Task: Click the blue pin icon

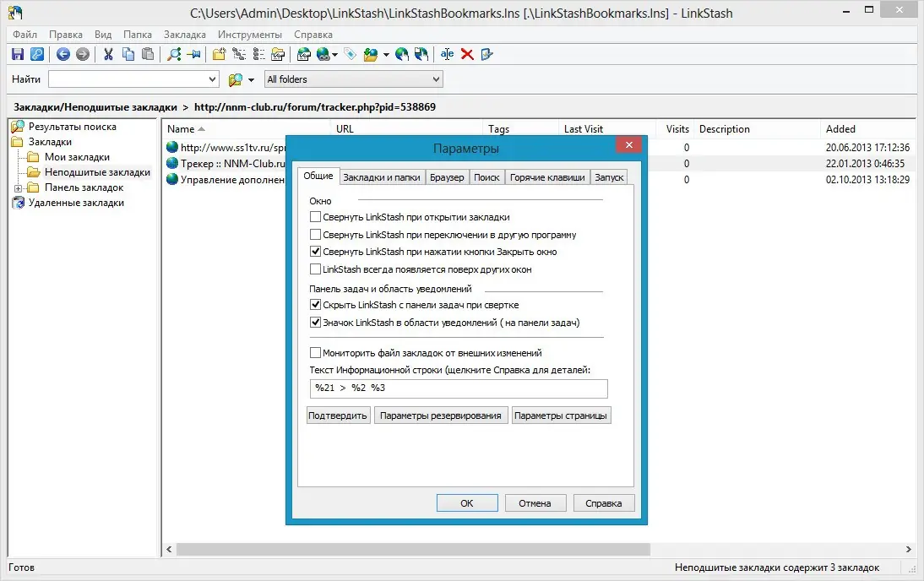Action: pos(193,54)
